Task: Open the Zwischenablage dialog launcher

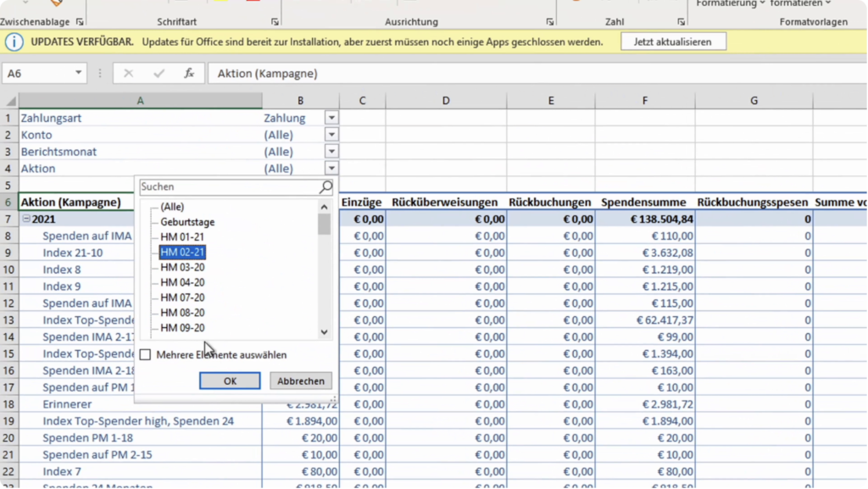Action: pyautogui.click(x=80, y=22)
